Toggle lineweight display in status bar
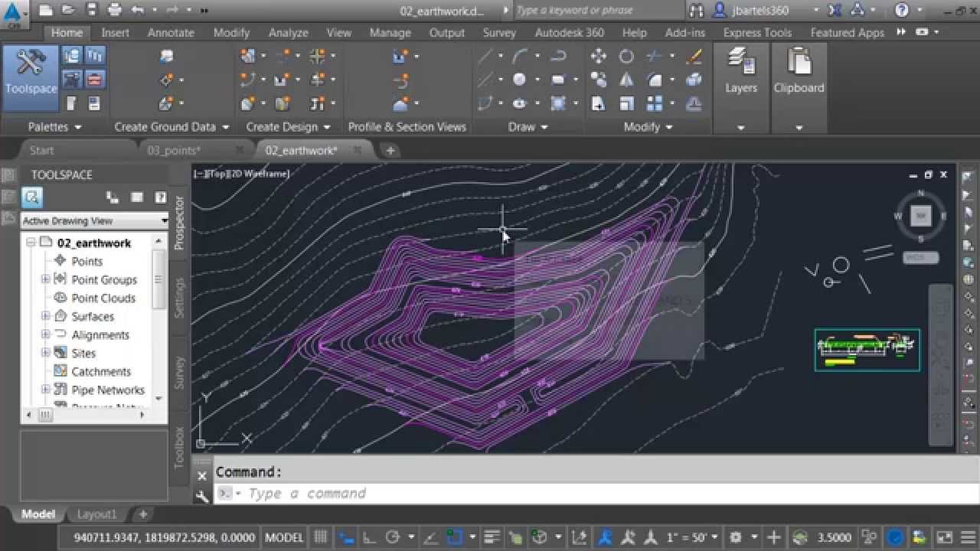 click(492, 537)
